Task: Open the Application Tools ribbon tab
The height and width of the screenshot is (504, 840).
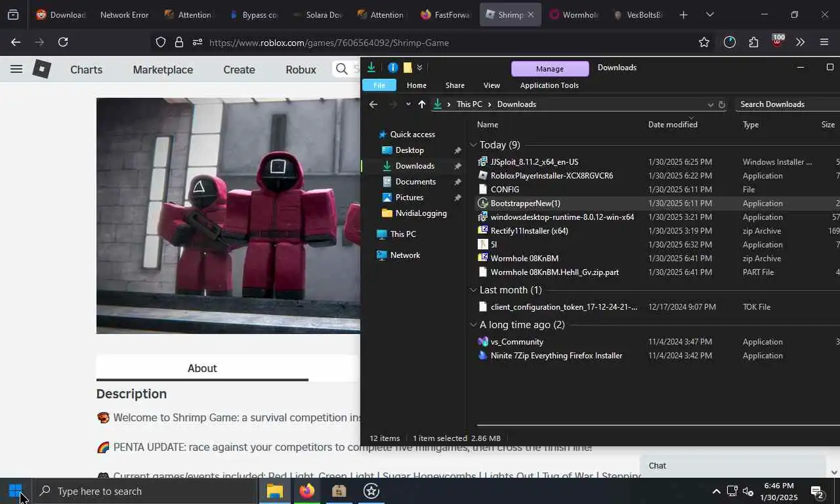Action: [x=549, y=85]
